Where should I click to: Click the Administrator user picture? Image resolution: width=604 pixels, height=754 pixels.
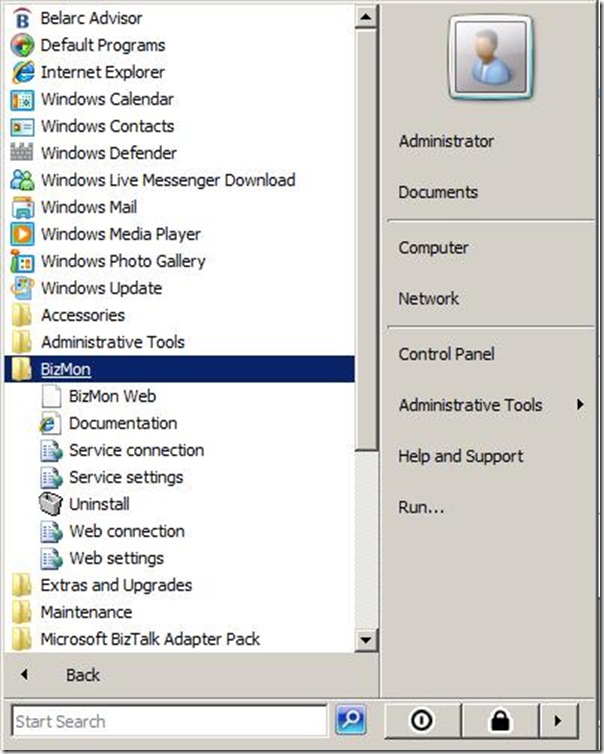490,58
